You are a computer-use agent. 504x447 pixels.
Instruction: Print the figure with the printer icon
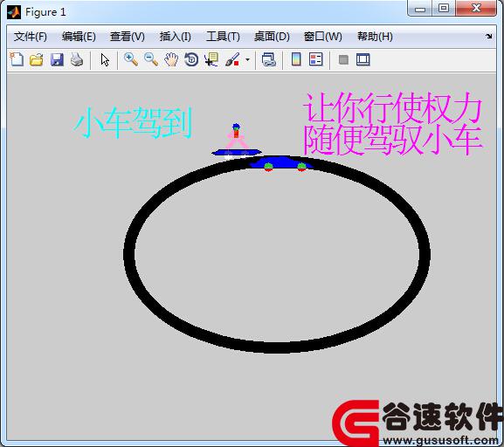pos(77,59)
